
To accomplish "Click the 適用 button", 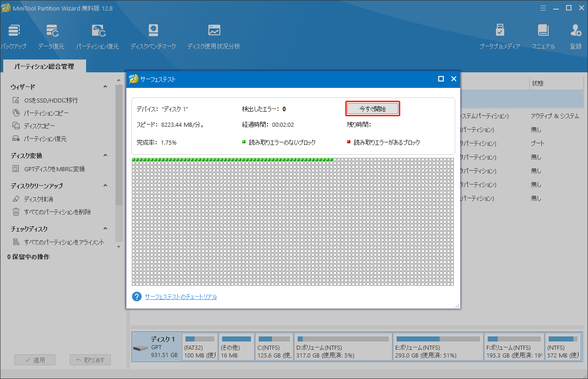I will pyautogui.click(x=35, y=360).
